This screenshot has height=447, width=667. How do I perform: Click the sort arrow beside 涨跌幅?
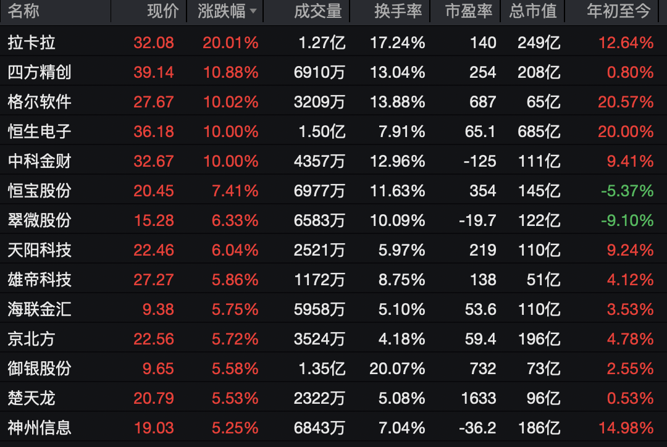click(x=253, y=12)
